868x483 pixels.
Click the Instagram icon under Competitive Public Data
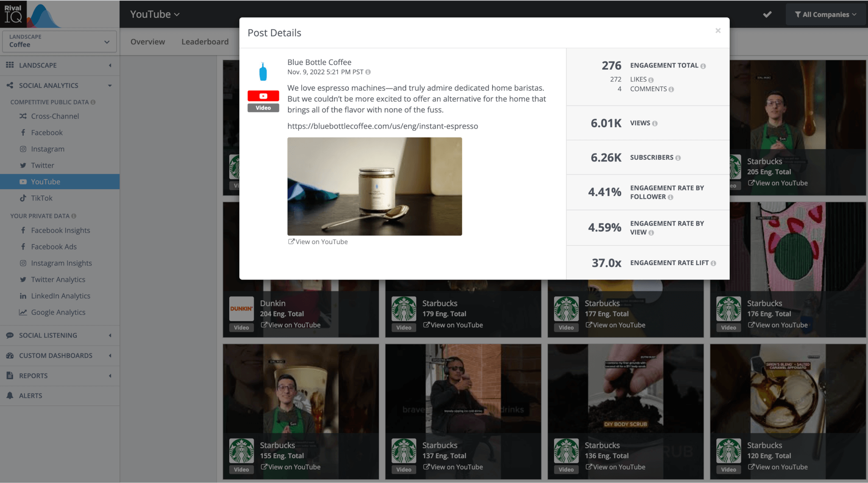click(x=23, y=149)
